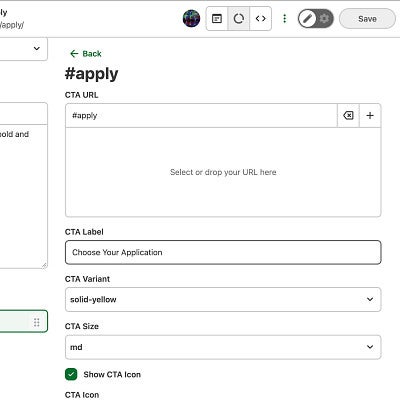Grab the drag handle on the highlighted list item
The image size is (400, 400).
coord(37,322)
